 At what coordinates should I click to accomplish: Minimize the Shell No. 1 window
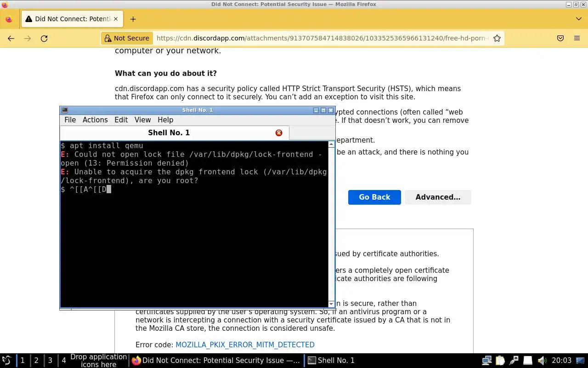(316, 110)
